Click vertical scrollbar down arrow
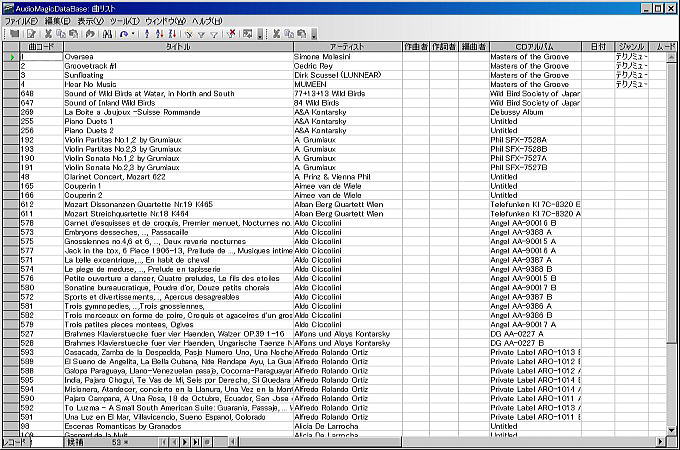This screenshot has height=450, width=680. (671, 430)
